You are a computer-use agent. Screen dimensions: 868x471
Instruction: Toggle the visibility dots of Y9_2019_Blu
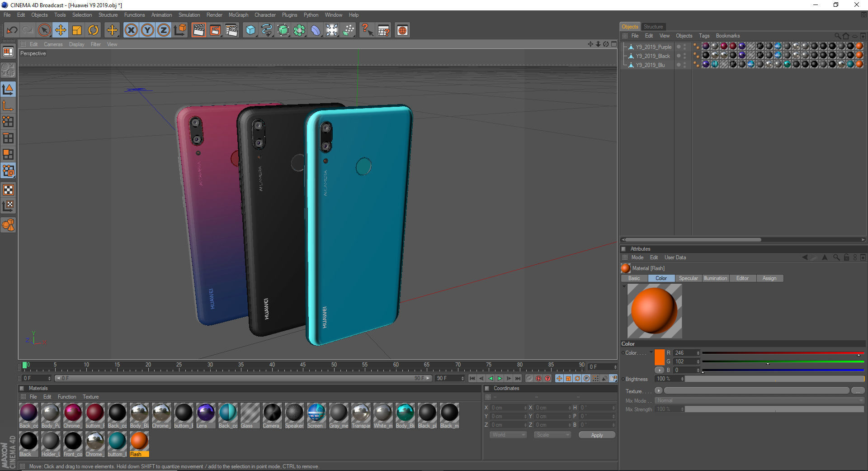click(x=684, y=65)
